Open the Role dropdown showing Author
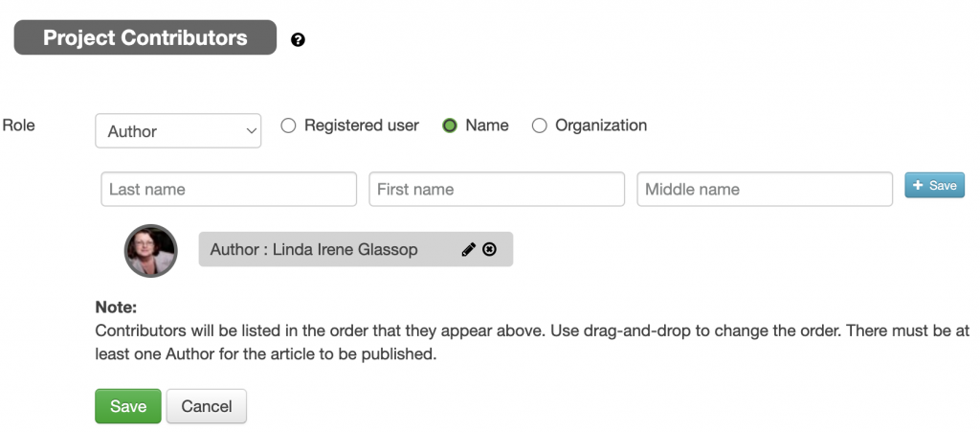This screenshot has width=980, height=433. [178, 131]
